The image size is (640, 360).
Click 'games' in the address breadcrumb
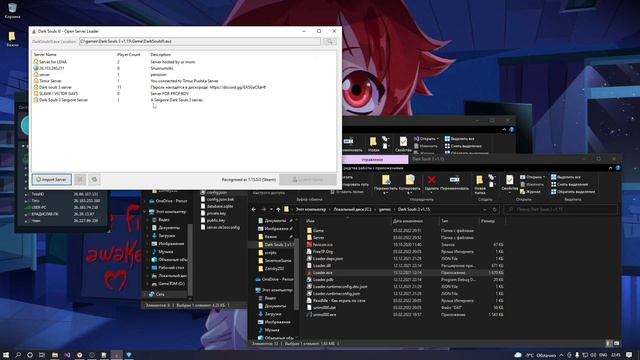[384, 209]
